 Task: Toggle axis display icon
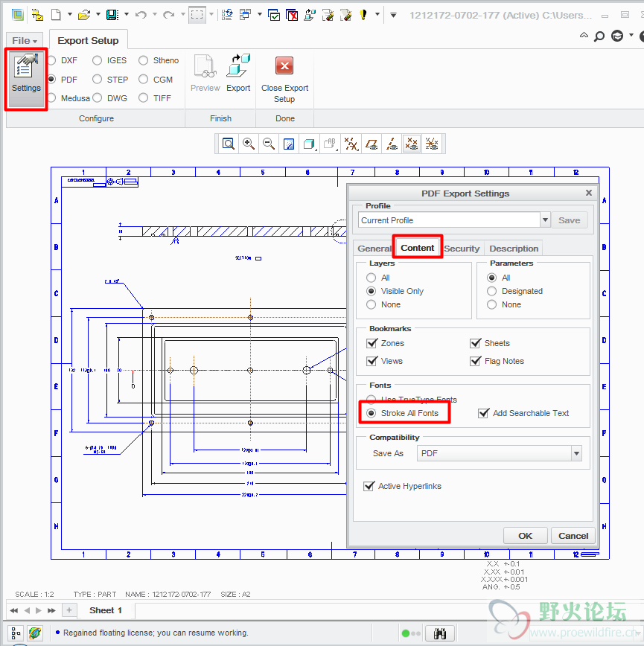click(392, 144)
